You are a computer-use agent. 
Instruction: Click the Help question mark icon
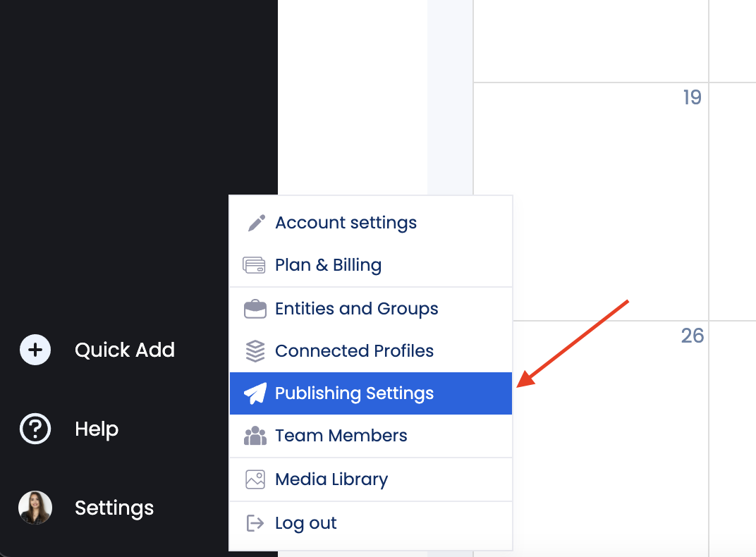(35, 429)
